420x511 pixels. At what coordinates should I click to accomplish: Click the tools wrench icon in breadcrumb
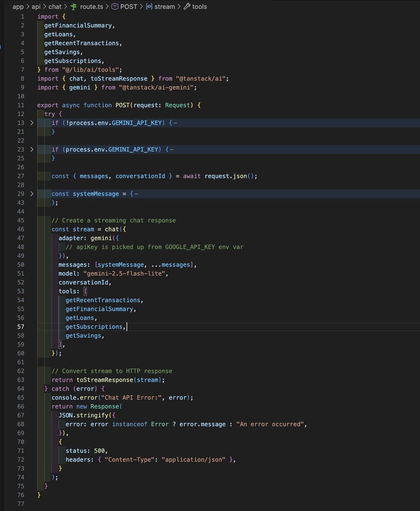click(x=187, y=6)
